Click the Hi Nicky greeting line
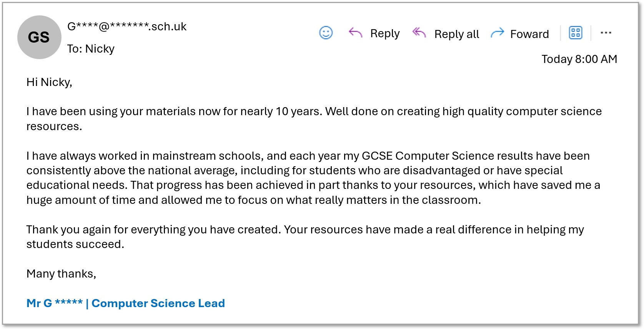Screen dimensions: 644x329 (49, 82)
